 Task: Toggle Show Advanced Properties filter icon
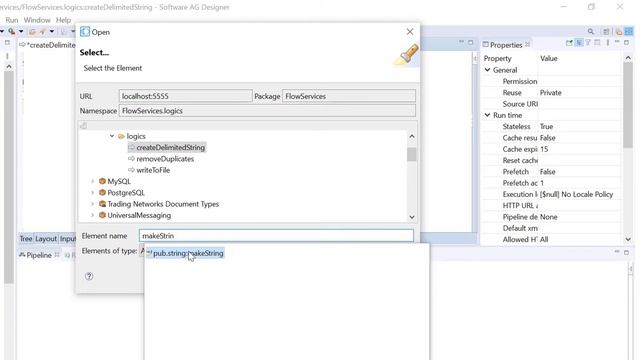click(x=588, y=42)
